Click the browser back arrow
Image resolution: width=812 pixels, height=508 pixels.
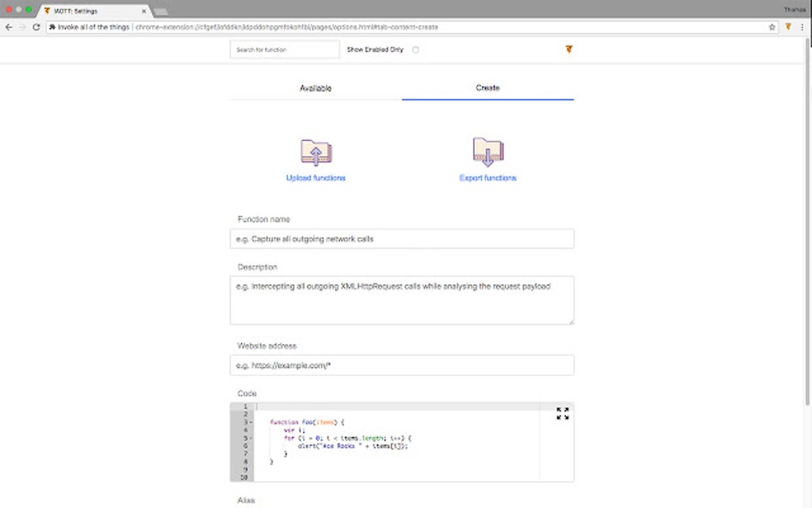8,25
